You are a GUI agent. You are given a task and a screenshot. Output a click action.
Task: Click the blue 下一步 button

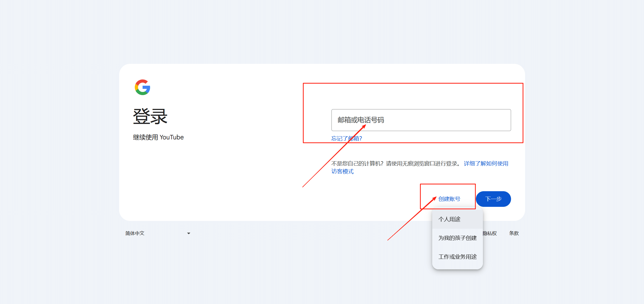493,199
